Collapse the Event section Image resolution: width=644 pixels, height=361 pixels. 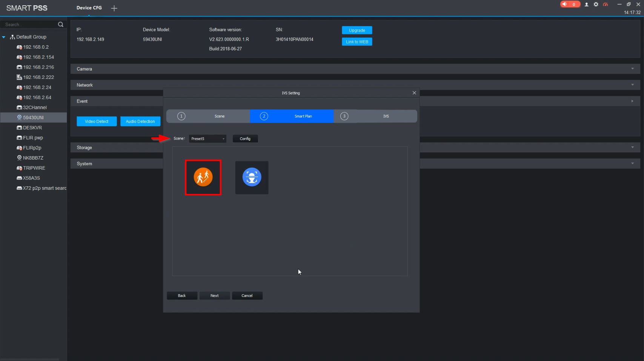pos(632,101)
